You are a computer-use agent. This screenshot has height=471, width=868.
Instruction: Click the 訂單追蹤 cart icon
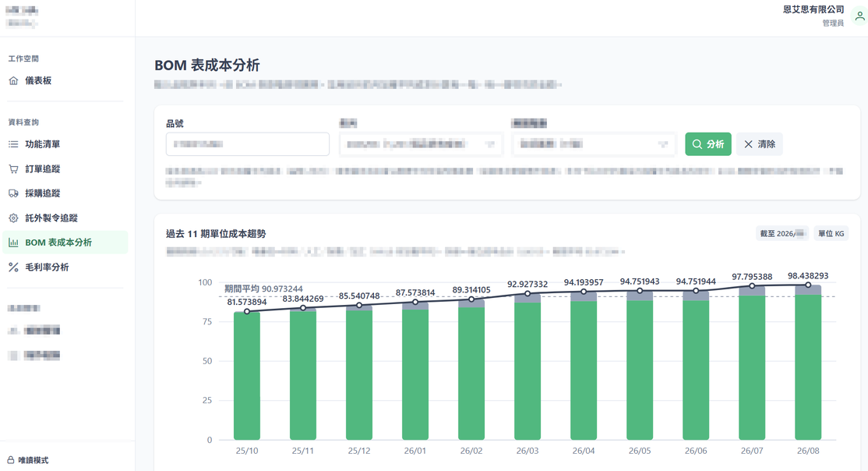(13, 169)
